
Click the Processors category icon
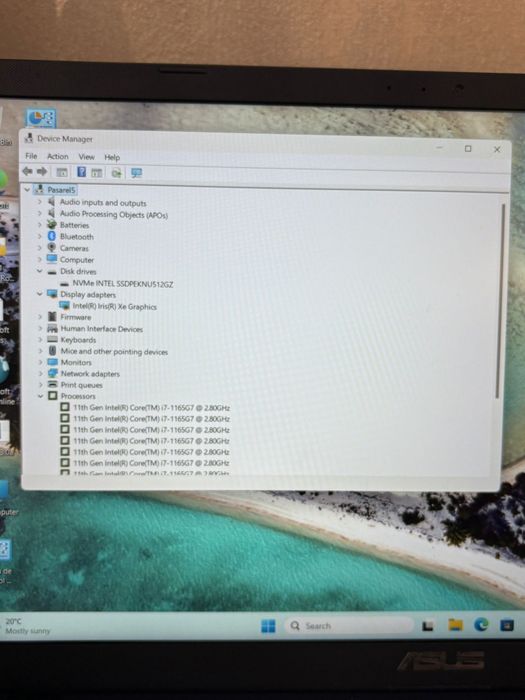53,396
